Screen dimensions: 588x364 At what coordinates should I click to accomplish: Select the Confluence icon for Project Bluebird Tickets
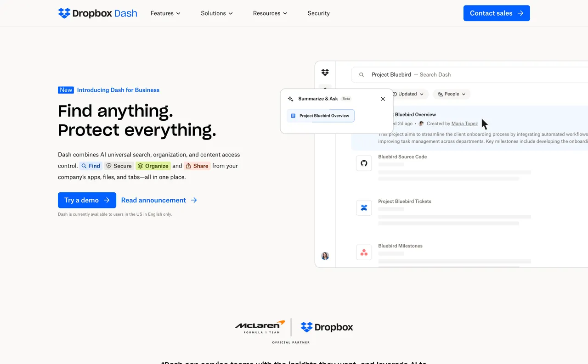pos(364,207)
